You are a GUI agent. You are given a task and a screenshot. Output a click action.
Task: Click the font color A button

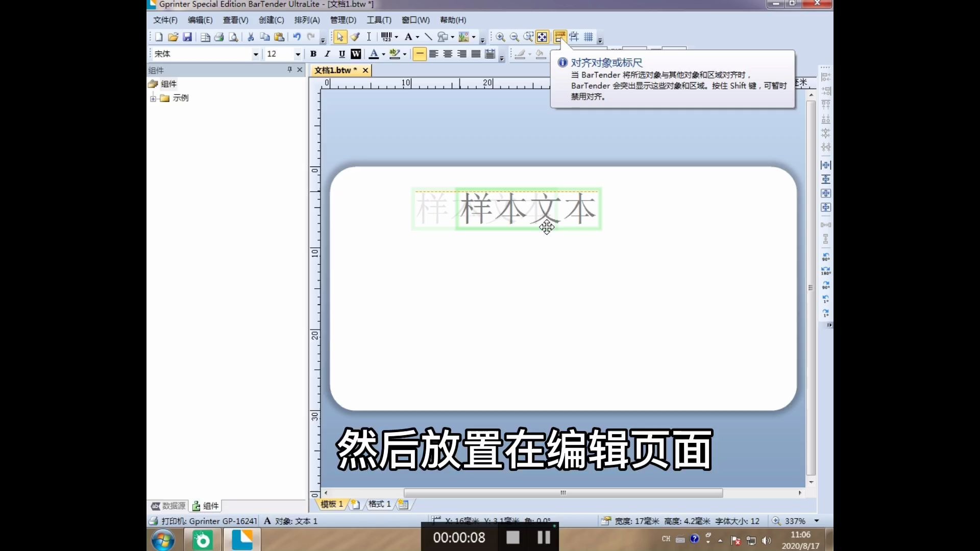pos(374,54)
